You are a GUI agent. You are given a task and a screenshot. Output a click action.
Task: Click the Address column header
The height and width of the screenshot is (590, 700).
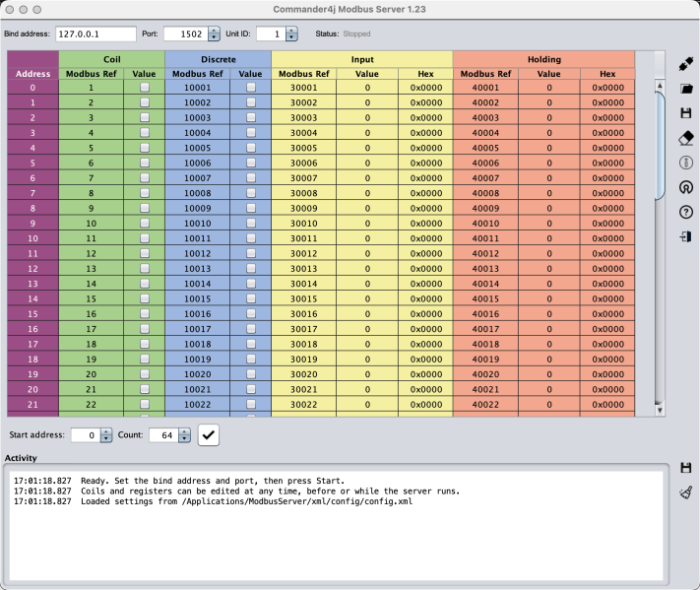pyautogui.click(x=33, y=74)
